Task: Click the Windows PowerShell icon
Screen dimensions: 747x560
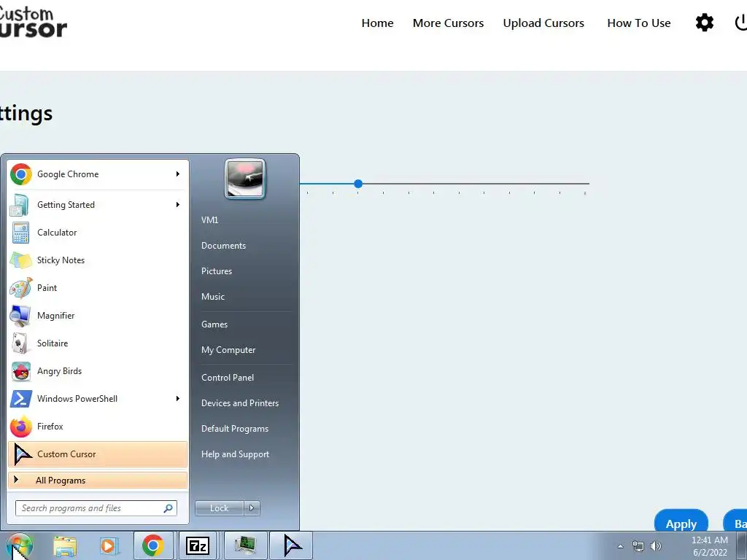Action: (x=21, y=399)
